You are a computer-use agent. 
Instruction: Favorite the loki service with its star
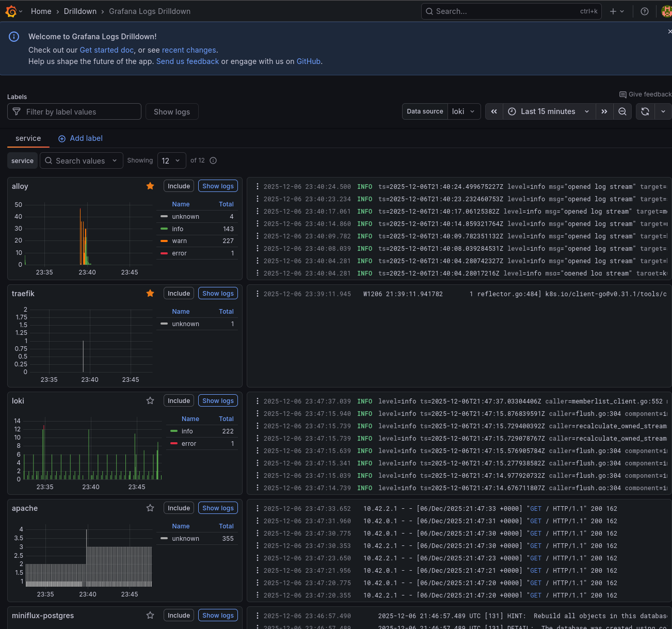pyautogui.click(x=150, y=400)
